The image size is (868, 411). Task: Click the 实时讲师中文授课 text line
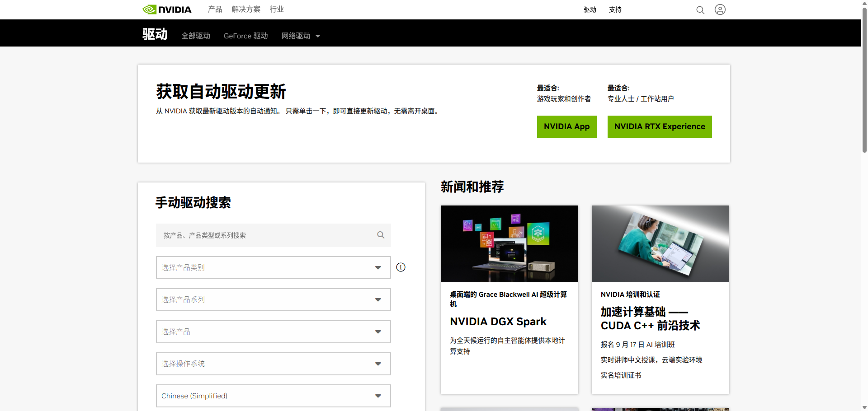coord(651,360)
